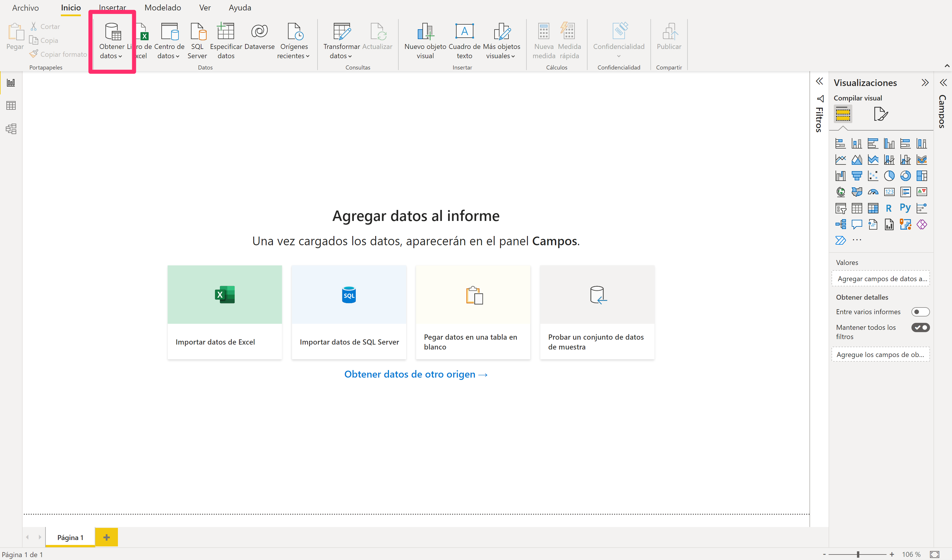Click Importar datos de Excel card
952x560 pixels.
(225, 312)
